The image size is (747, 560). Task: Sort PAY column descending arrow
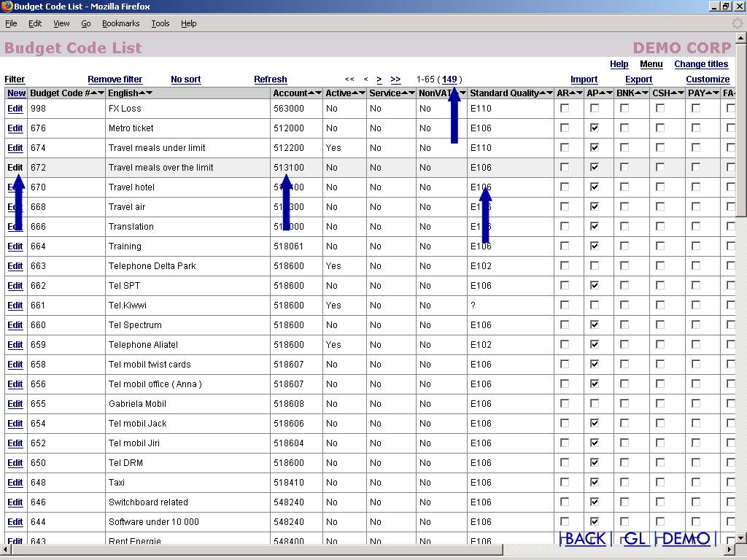point(716,93)
